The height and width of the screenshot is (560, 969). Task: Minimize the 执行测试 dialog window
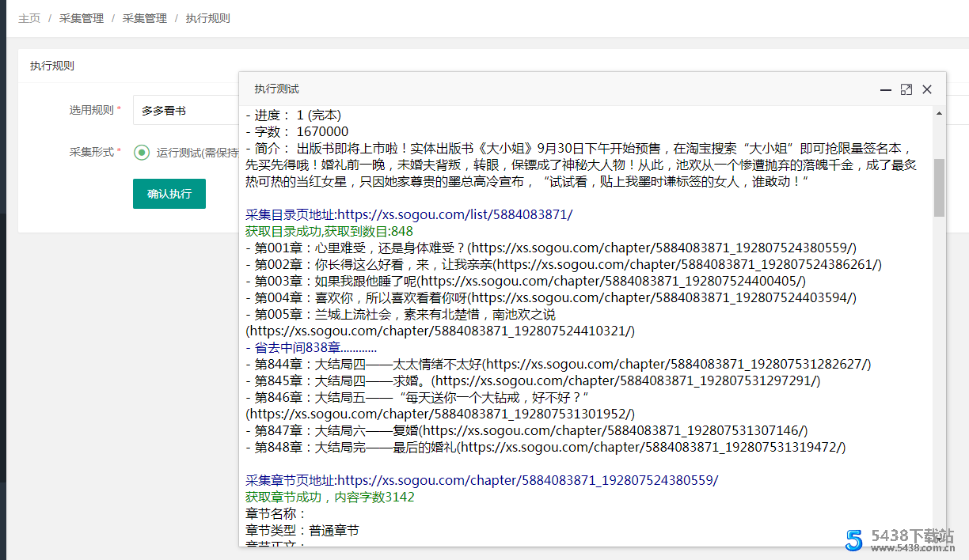coord(886,90)
